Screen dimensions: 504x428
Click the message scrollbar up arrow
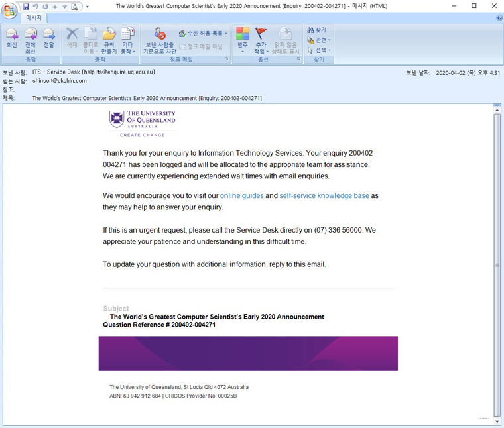pos(497,110)
